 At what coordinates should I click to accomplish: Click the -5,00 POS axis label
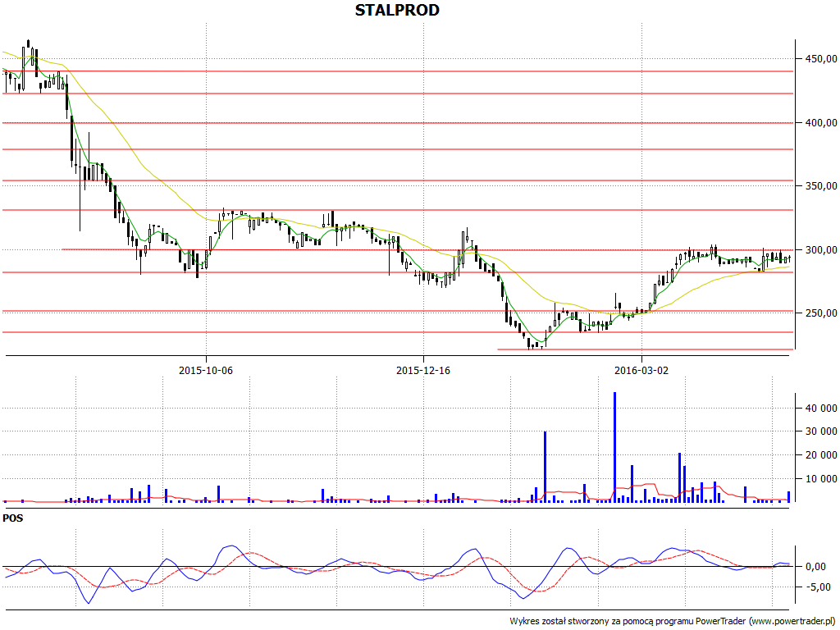[x=818, y=587]
